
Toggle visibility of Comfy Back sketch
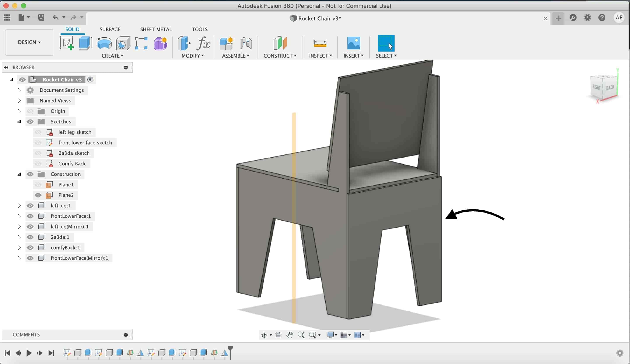coord(38,163)
